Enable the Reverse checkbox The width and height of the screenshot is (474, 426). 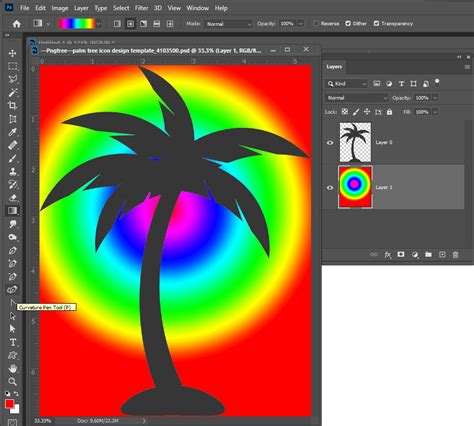tap(316, 24)
